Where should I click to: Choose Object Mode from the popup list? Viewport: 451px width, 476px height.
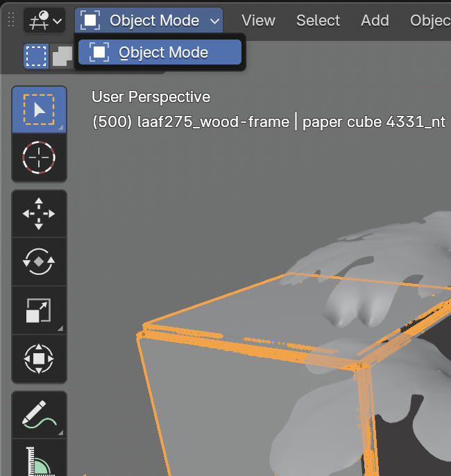pos(160,52)
